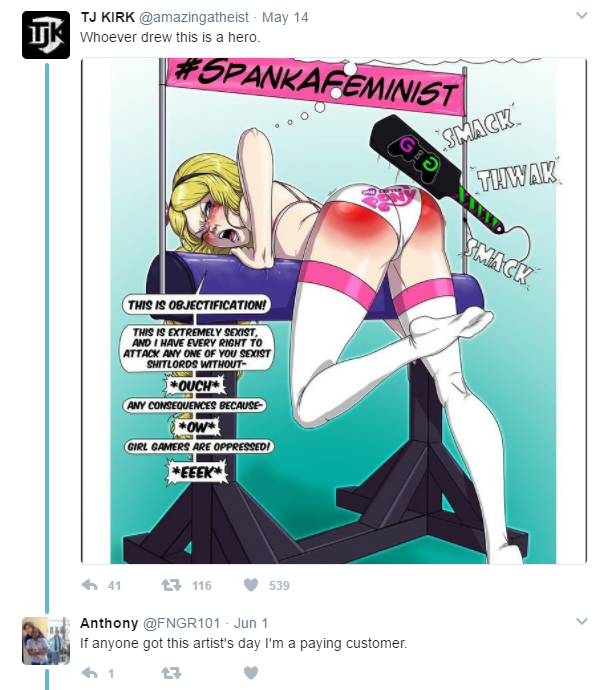This screenshot has width=599, height=690.
Task: Click the reply arrow under TJ KIRK's tweet
Action: pyautogui.click(x=90, y=585)
